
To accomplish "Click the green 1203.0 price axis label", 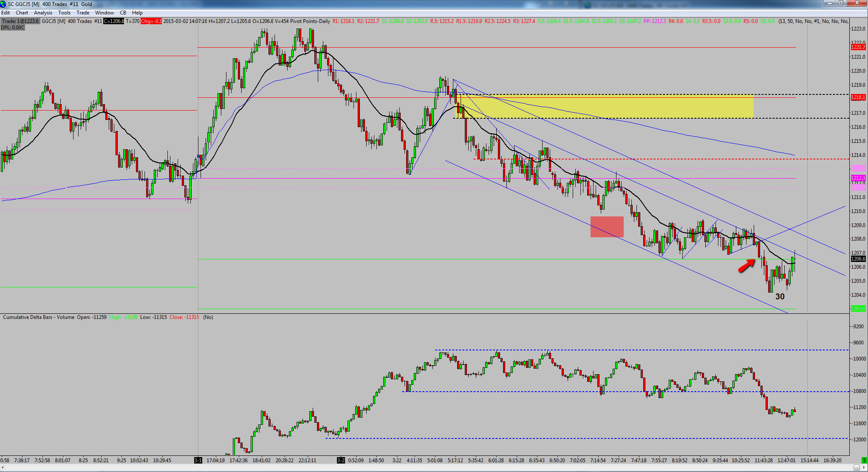I will 858,309.
